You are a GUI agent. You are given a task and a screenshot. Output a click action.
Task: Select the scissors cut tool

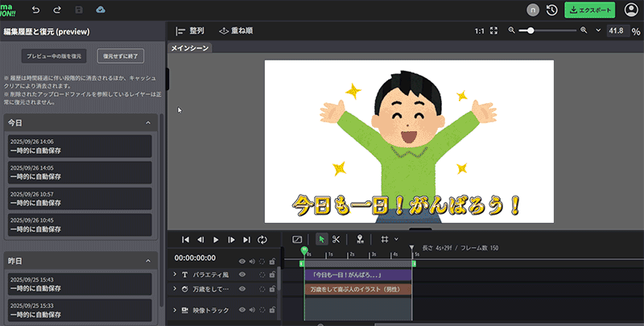pos(336,239)
